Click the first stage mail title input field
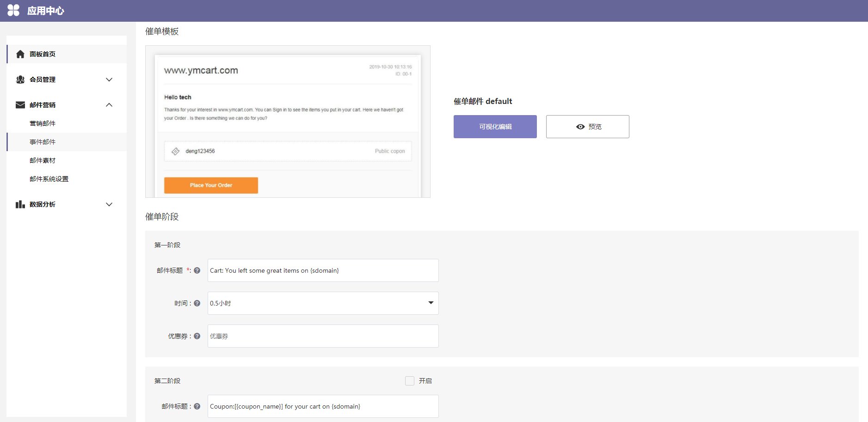Viewport: 868px width, 422px height. tap(323, 270)
